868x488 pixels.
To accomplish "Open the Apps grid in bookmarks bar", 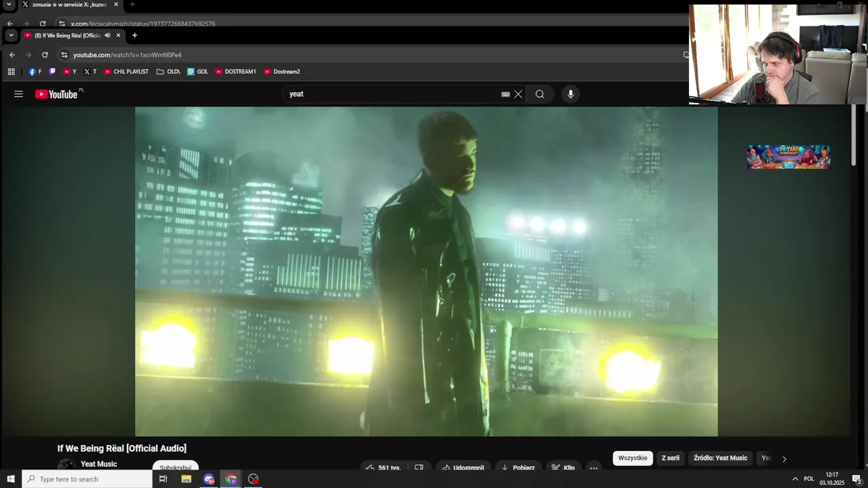I will click(x=12, y=71).
